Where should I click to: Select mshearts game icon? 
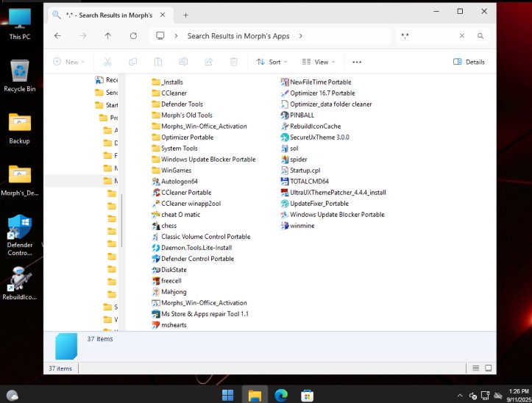click(156, 325)
